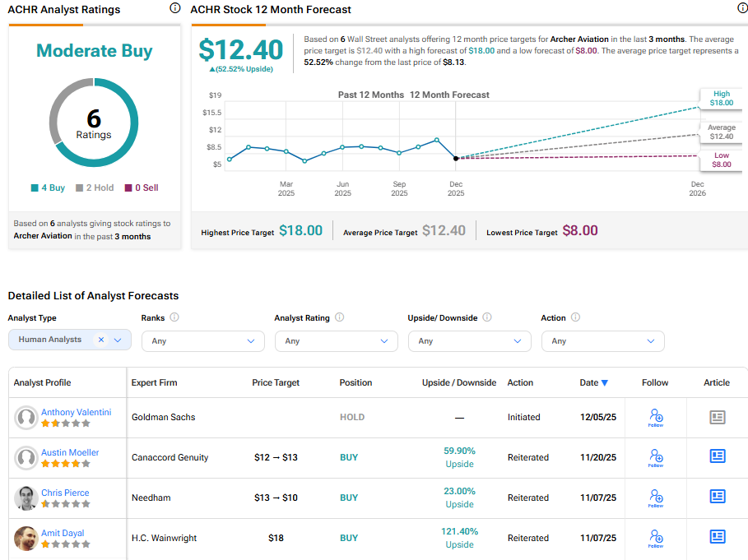
Task: Open the Analyst Rating dropdown
Action: (336, 340)
